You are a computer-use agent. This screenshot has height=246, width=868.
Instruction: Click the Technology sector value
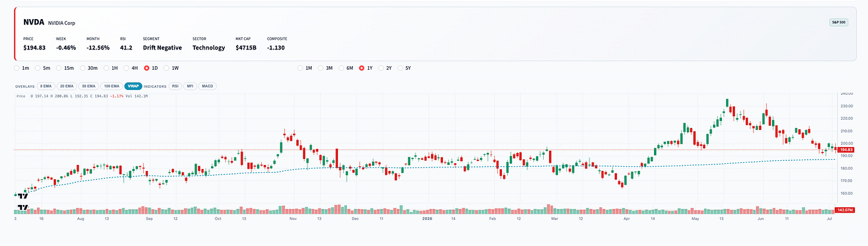click(209, 48)
